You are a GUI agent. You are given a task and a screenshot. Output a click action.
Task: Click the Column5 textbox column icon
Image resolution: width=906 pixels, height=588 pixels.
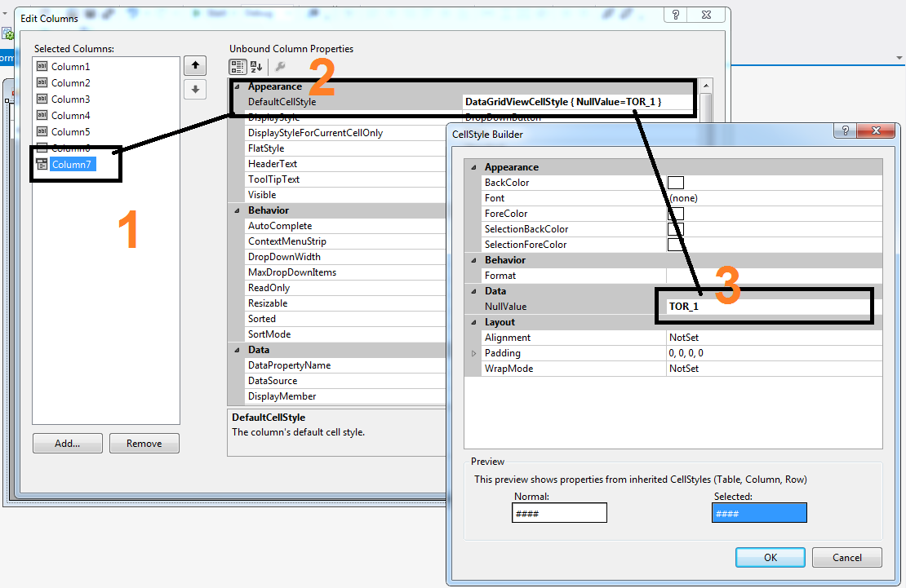(42, 131)
